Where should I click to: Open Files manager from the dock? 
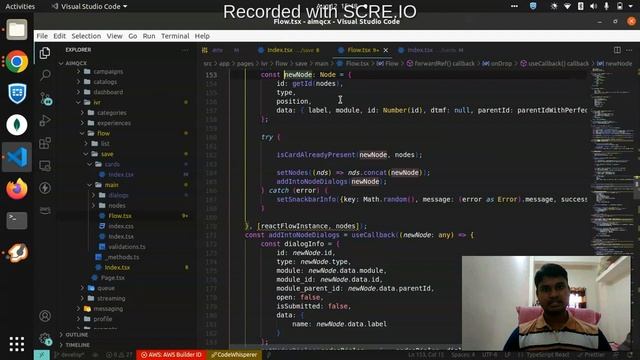[x=17, y=30]
